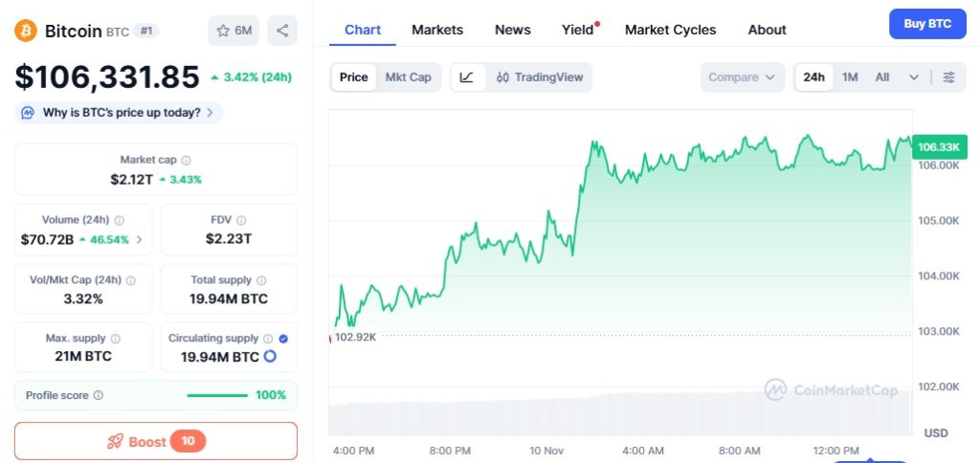The height and width of the screenshot is (463, 980).
Task: Click the 10 Nov date label on chart axis
Action: pos(546,451)
